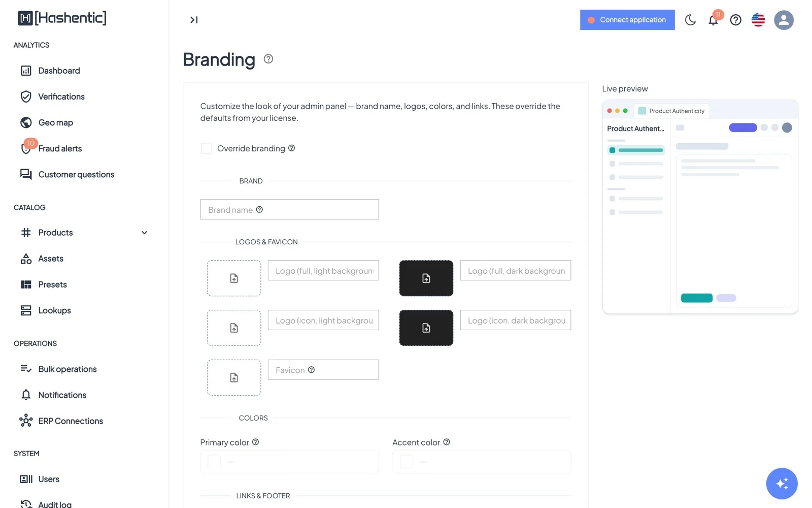Screen dimensions: 812x508
Task: Upload a full logo for dark background
Action: tap(426, 278)
